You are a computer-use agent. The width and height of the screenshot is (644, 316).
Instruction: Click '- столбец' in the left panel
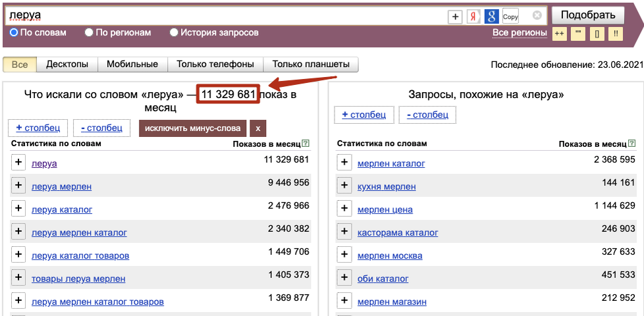tap(102, 128)
